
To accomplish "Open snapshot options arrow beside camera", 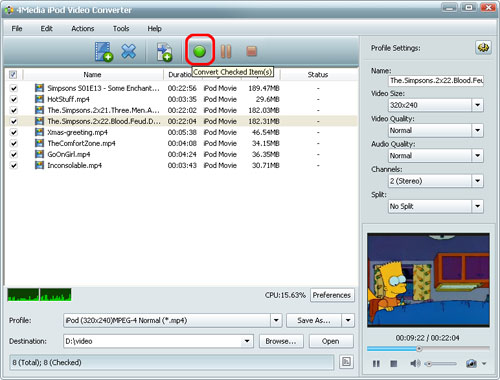I will [x=484, y=363].
